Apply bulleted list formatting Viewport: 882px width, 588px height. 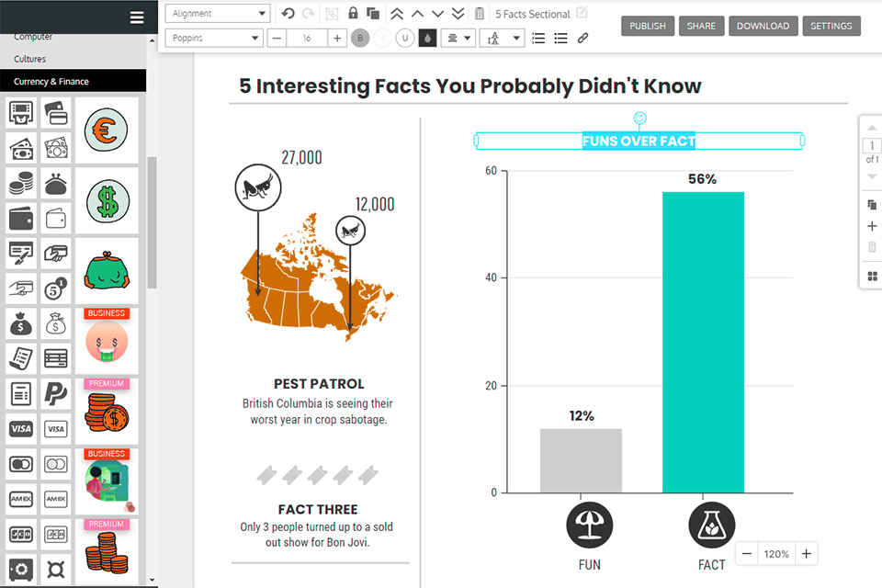pos(560,39)
